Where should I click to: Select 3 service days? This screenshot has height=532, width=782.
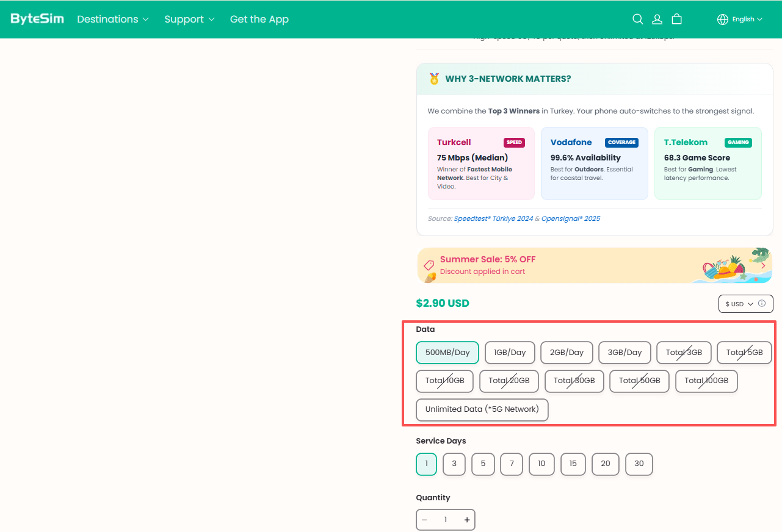[454, 464]
